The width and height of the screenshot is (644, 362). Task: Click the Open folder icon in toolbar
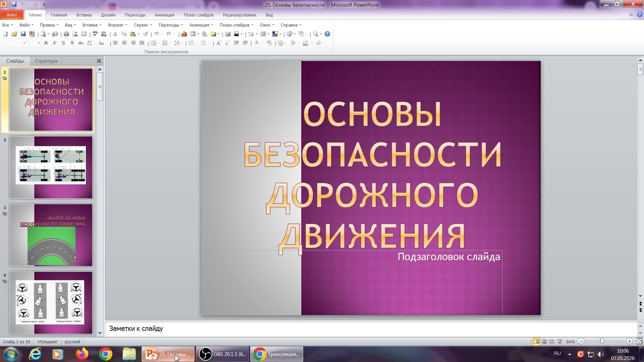pos(14,34)
